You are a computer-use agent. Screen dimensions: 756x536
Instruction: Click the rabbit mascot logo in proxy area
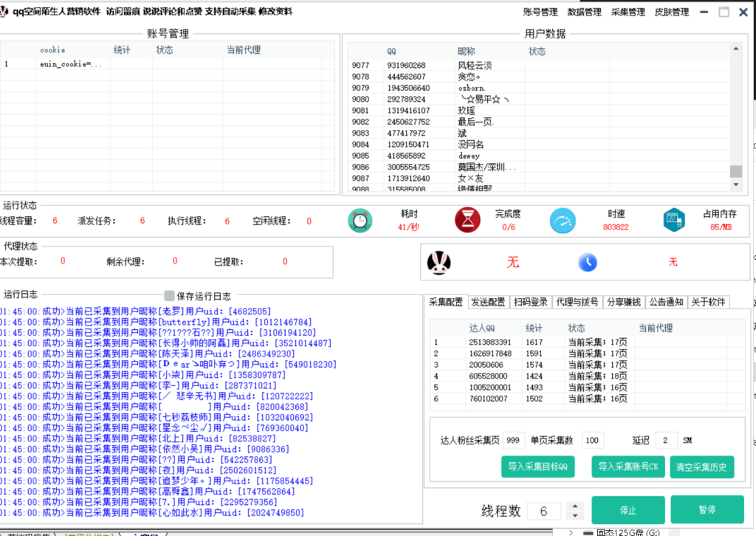(439, 261)
